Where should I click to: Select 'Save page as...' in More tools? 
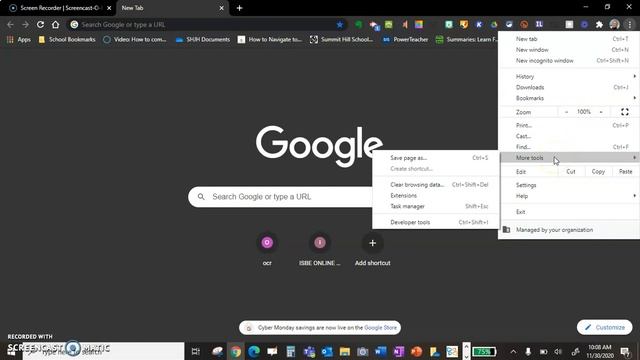pos(436,158)
